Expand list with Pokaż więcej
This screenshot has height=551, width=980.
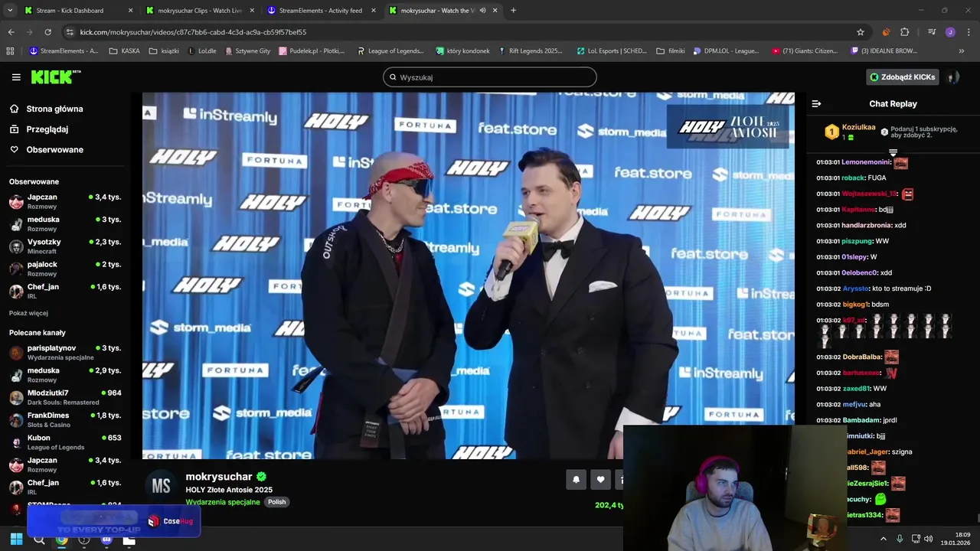28,313
